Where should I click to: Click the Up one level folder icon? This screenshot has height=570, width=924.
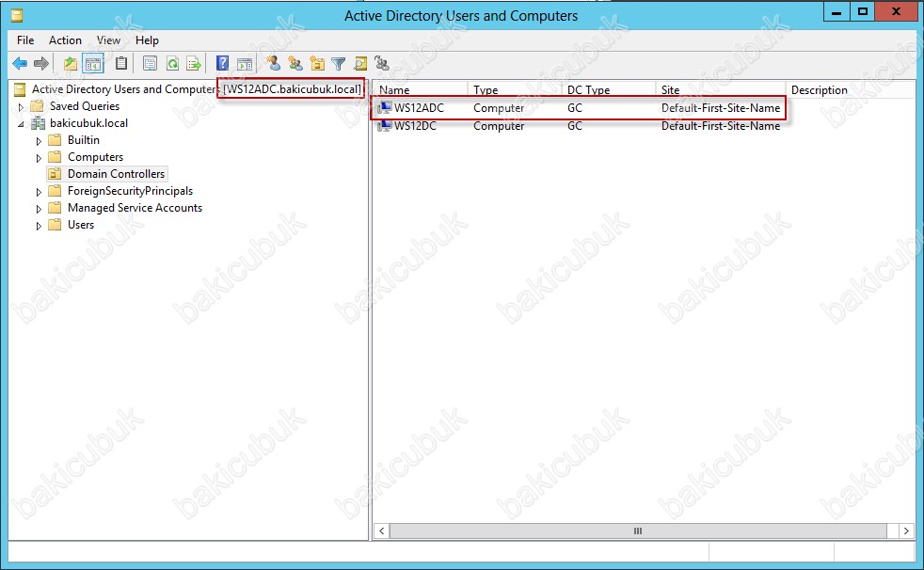coord(71,64)
